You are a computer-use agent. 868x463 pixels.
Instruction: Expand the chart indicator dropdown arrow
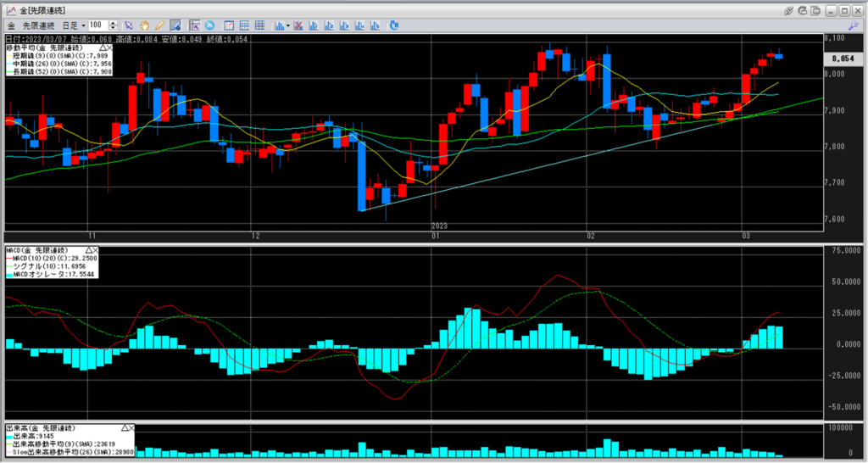289,25
